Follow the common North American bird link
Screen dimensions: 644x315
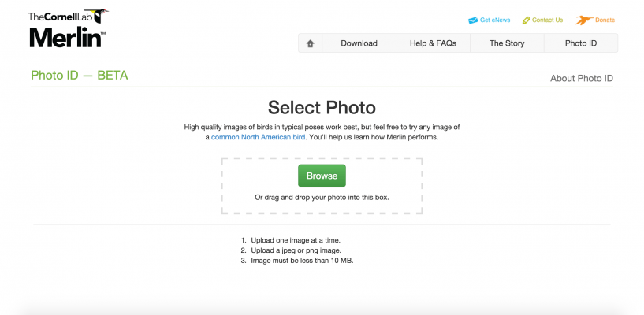(258, 137)
